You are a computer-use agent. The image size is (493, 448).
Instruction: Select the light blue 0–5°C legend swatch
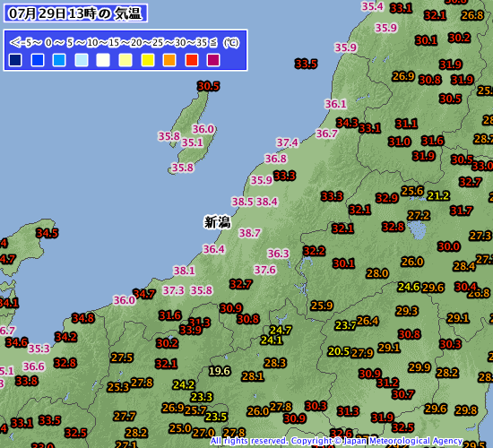(x=59, y=60)
